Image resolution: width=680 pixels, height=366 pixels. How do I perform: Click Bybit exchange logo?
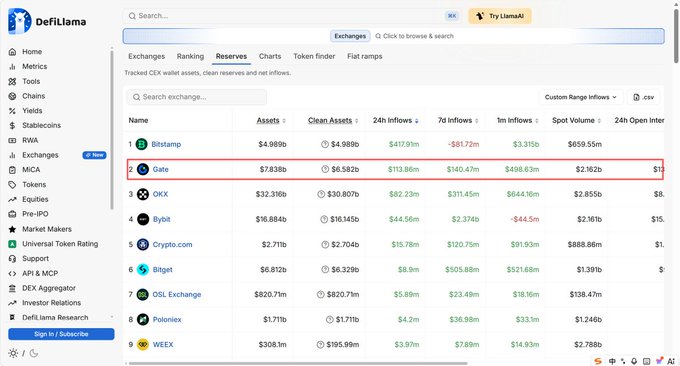click(143, 219)
